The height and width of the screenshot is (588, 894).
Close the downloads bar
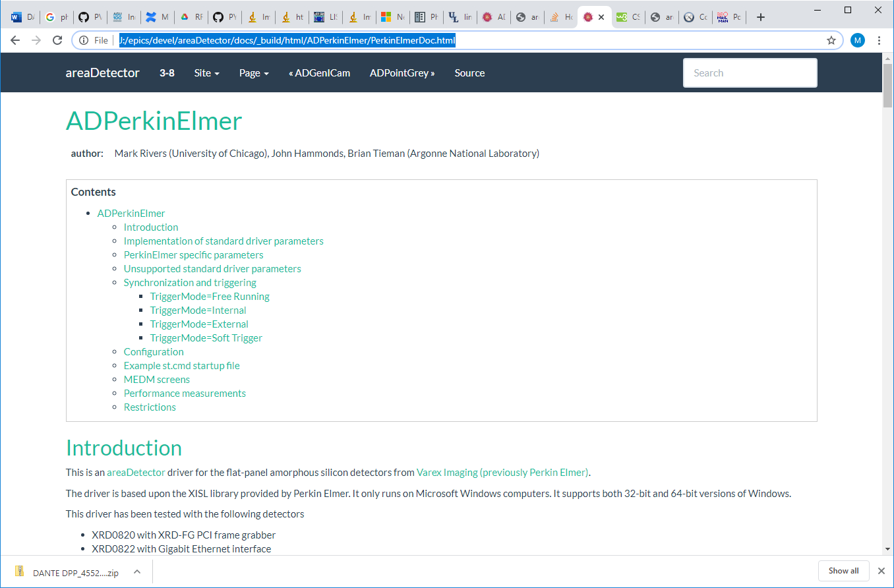click(x=881, y=571)
